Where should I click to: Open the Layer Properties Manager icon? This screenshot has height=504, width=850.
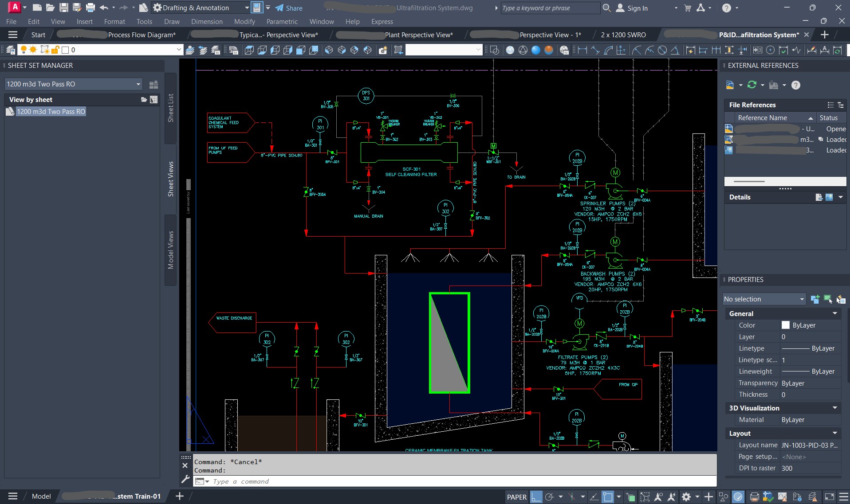[11, 50]
